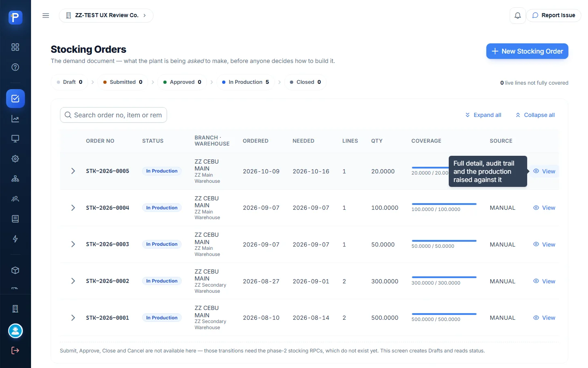This screenshot has width=588, height=368.
Task: View order STK-2026-0002 details
Action: pos(544,281)
